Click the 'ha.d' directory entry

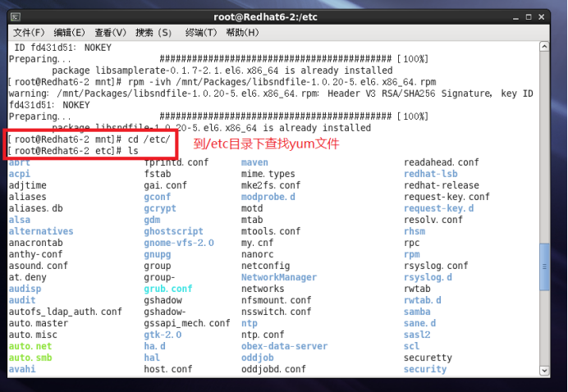tap(154, 346)
